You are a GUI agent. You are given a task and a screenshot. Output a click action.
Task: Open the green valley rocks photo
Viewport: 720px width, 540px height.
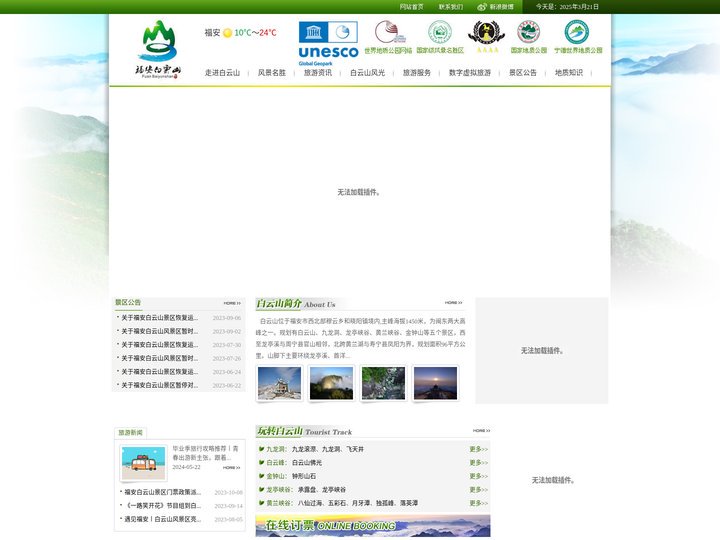(383, 383)
